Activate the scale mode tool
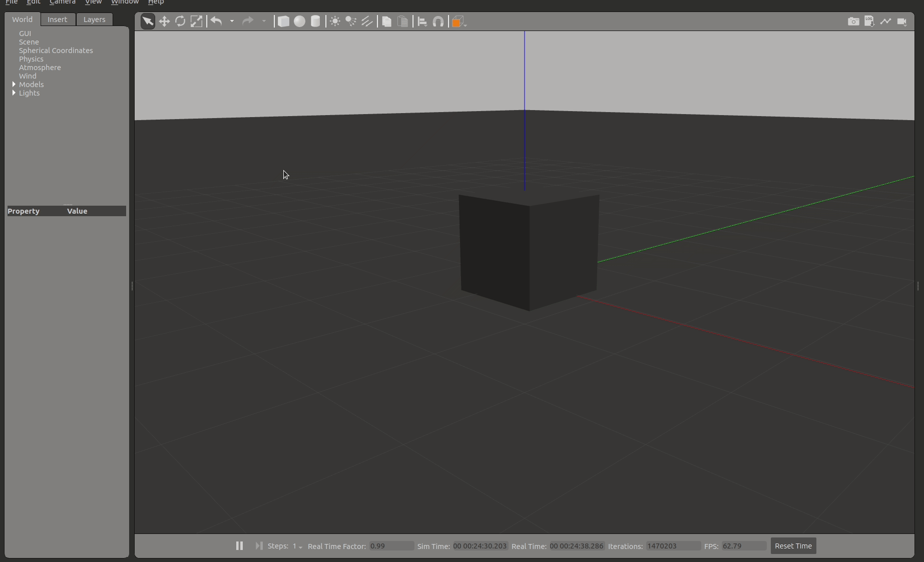Screen dimensions: 924x562 (x=197, y=21)
